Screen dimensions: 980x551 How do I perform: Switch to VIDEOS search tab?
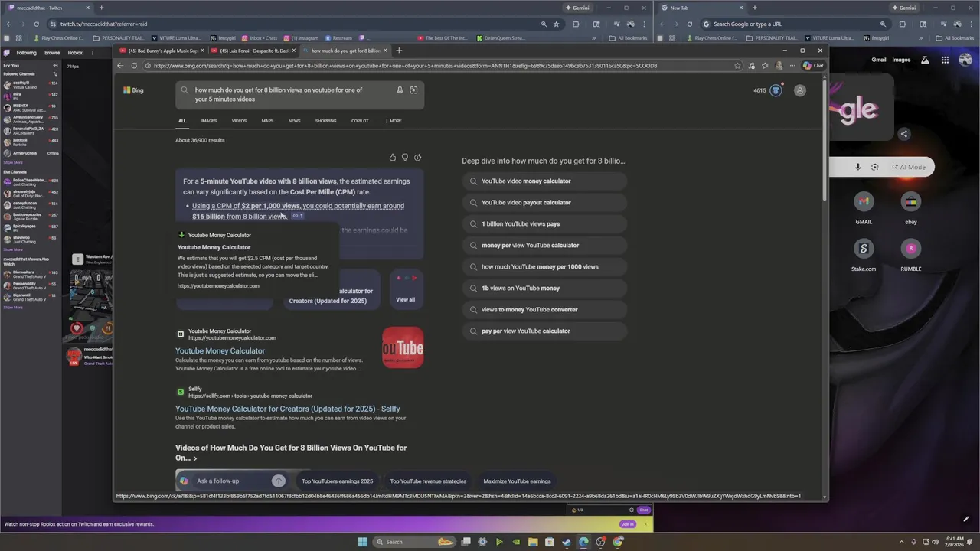coord(239,121)
